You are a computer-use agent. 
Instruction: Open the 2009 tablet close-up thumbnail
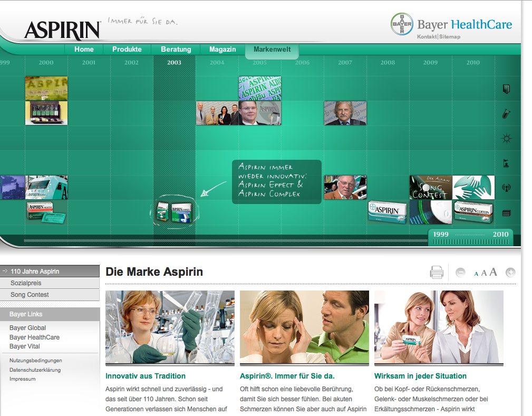(431, 212)
